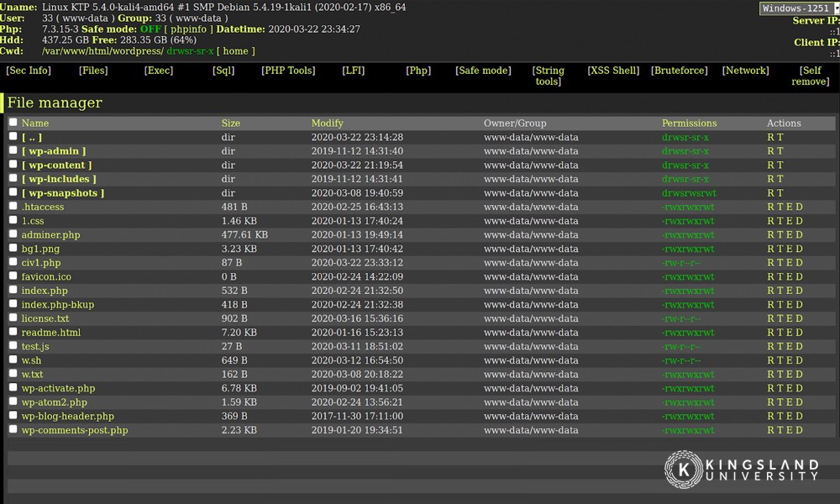840x504 pixels.
Task: Open the bg1.png file
Action: pos(40,249)
